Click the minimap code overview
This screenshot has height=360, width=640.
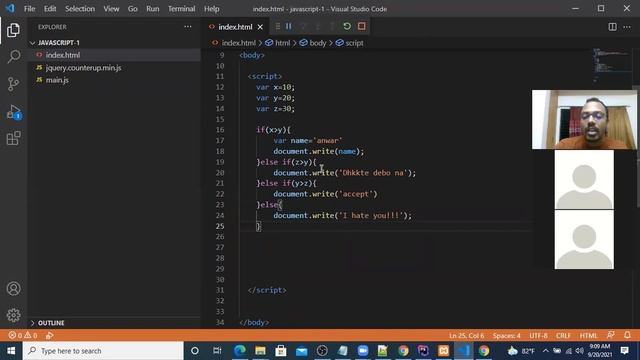(x=611, y=65)
